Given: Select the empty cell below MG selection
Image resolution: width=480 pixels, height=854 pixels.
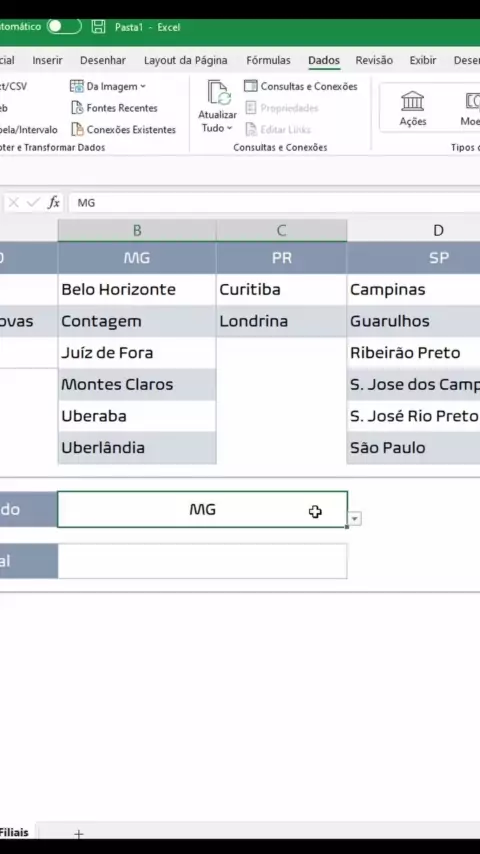Looking at the screenshot, I should point(202,561).
